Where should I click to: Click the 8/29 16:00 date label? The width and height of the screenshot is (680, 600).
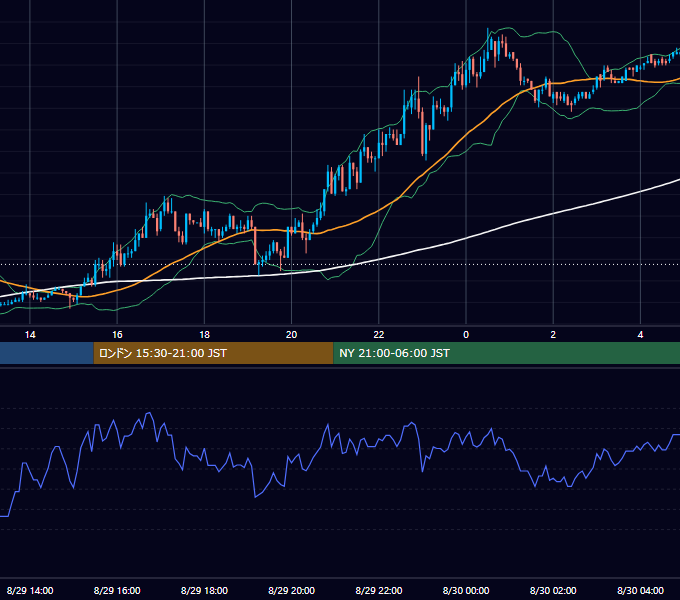(117, 590)
